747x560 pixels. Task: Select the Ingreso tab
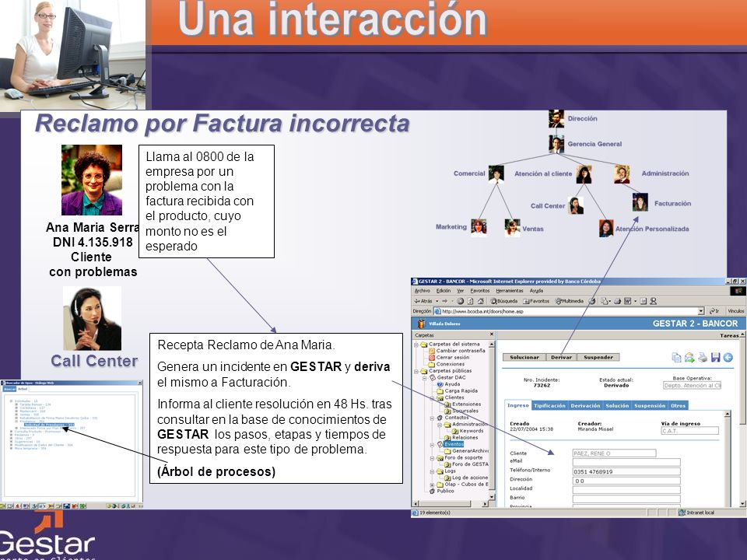pyautogui.click(x=518, y=405)
